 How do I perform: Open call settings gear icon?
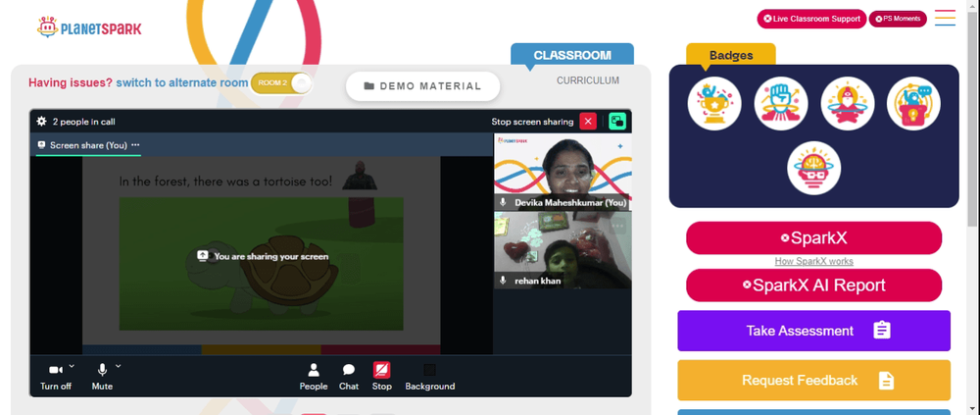click(x=42, y=122)
